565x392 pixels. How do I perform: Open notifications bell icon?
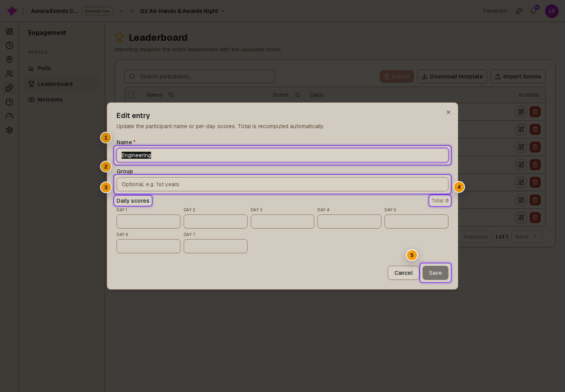[533, 11]
